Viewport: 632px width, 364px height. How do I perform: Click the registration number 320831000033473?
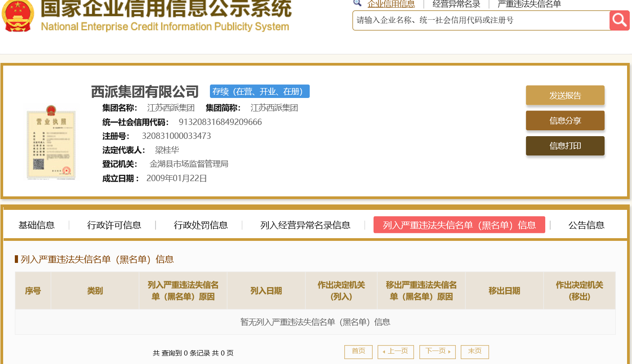pos(176,136)
